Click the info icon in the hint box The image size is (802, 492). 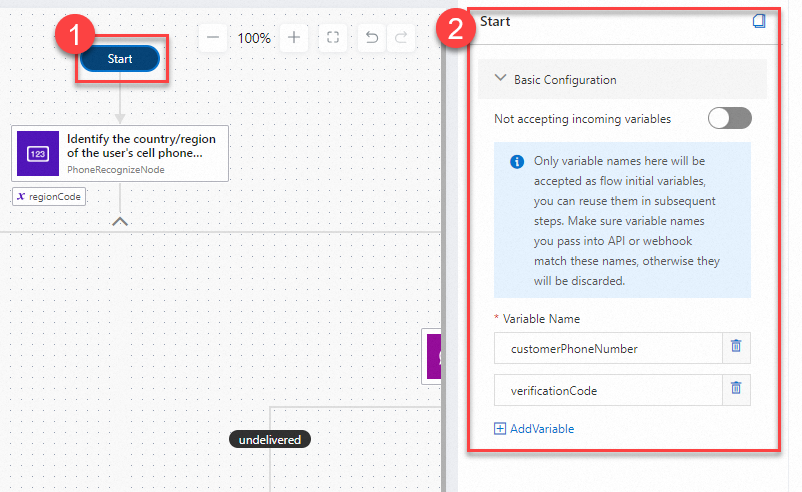(517, 162)
